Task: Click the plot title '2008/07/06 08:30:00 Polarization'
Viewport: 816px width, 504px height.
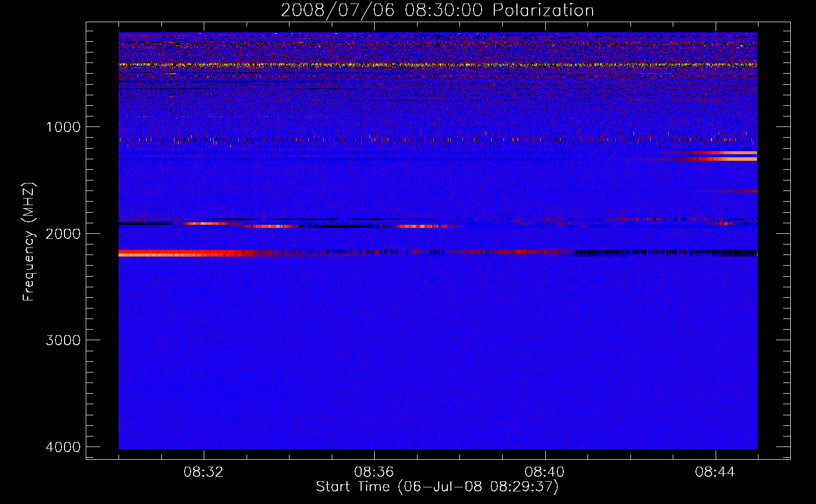Action: (437, 10)
